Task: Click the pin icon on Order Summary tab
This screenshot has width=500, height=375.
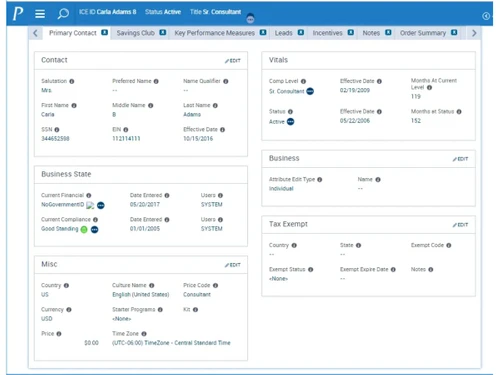Action: click(x=454, y=32)
